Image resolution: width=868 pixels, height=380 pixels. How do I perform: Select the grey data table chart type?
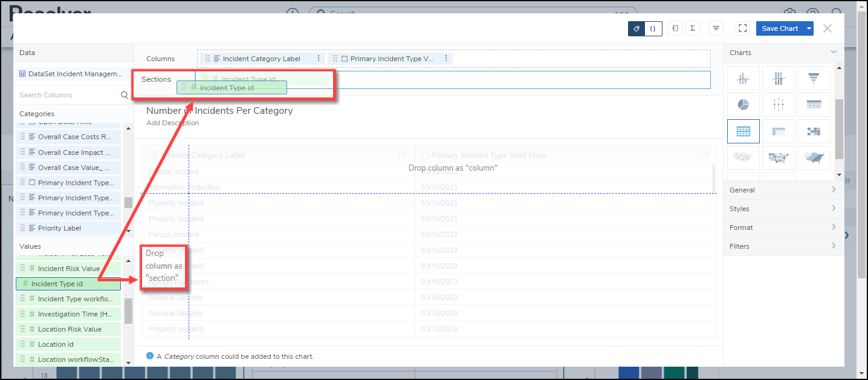[x=814, y=105]
